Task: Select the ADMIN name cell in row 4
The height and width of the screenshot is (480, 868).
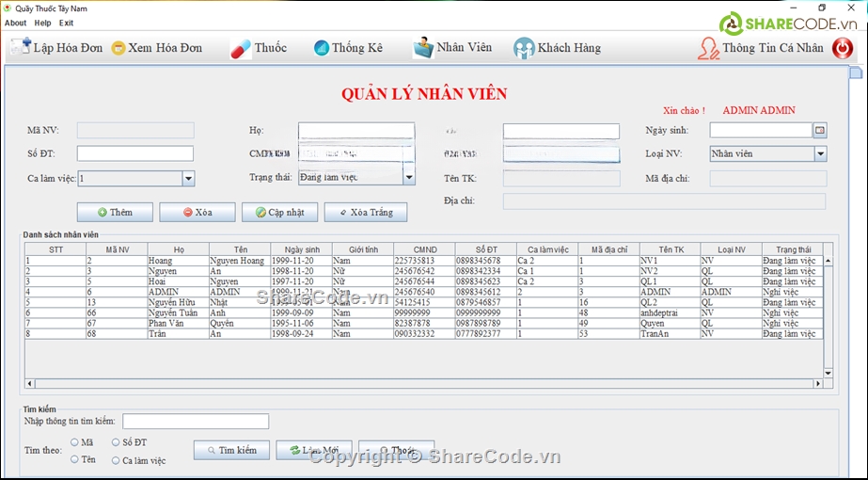Action: tap(240, 292)
